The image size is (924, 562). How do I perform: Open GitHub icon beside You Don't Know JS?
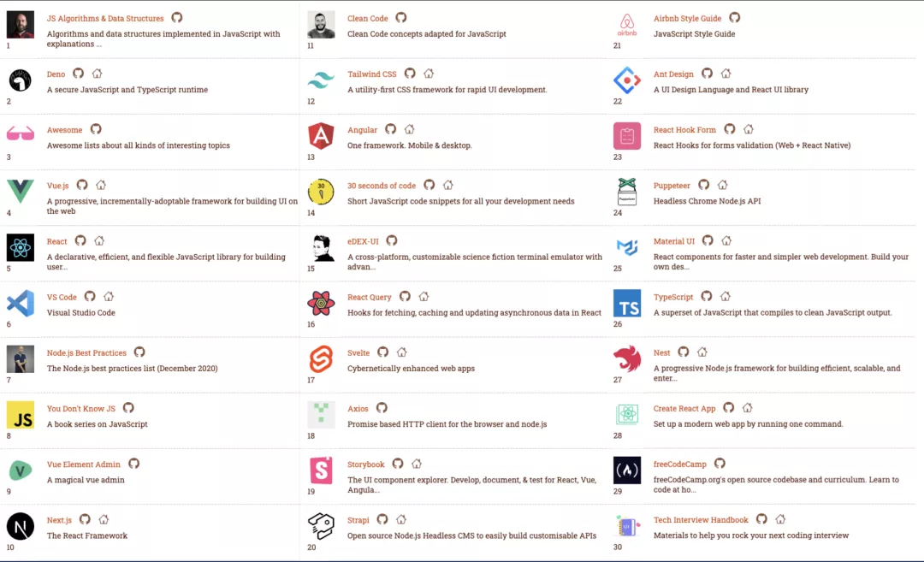click(128, 408)
